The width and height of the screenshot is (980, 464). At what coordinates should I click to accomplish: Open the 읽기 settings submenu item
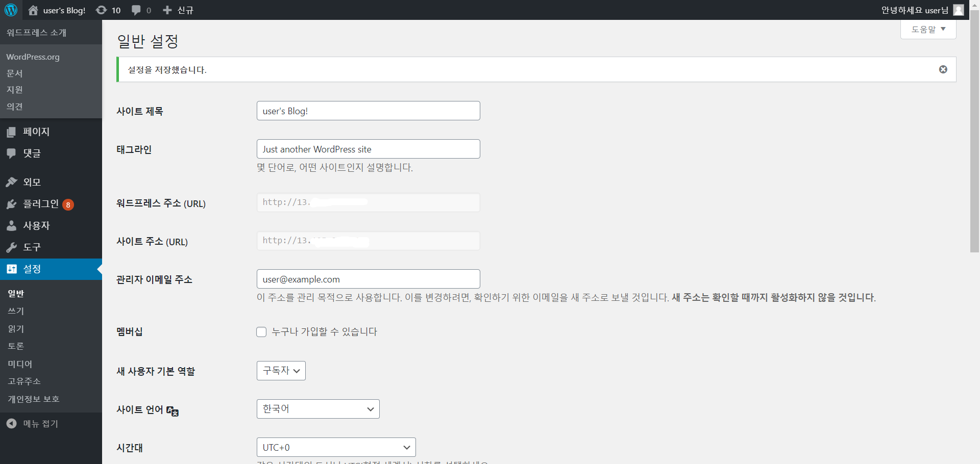[16, 329]
